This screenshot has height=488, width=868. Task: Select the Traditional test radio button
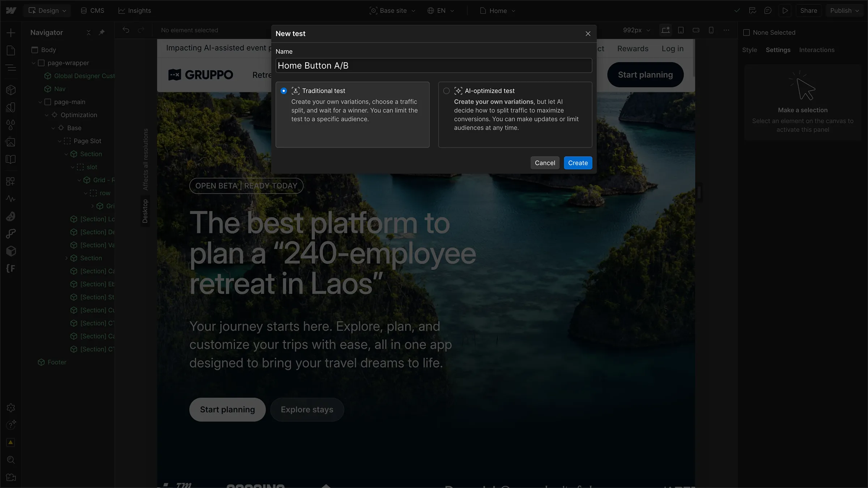click(284, 91)
